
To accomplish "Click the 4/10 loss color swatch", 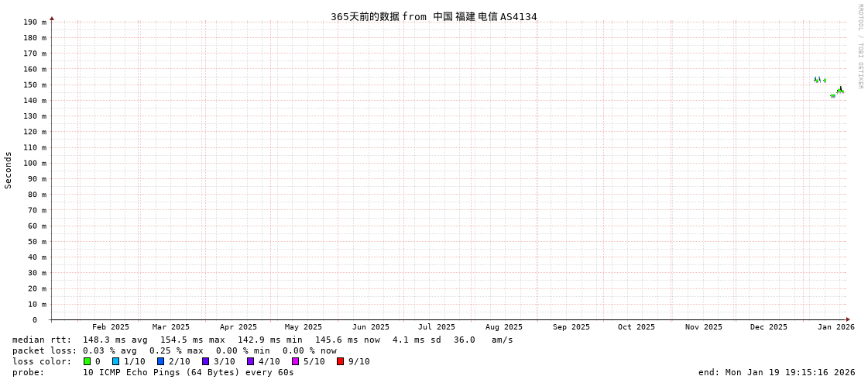I will 250,361.
